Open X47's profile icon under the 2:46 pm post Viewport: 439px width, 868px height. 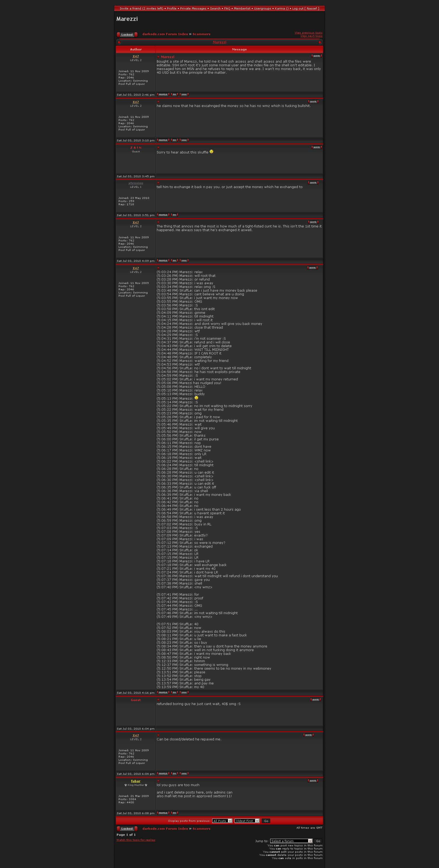163,95
